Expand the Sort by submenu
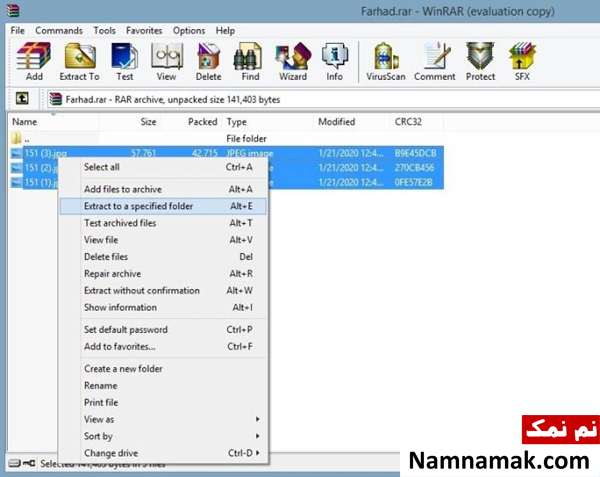This screenshot has width=600, height=477. tap(163, 436)
